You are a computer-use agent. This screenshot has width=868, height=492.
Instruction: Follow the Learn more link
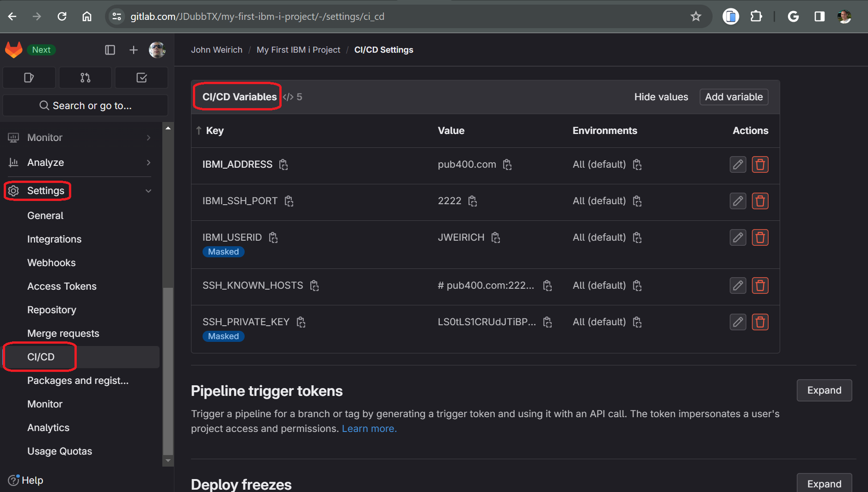369,429
